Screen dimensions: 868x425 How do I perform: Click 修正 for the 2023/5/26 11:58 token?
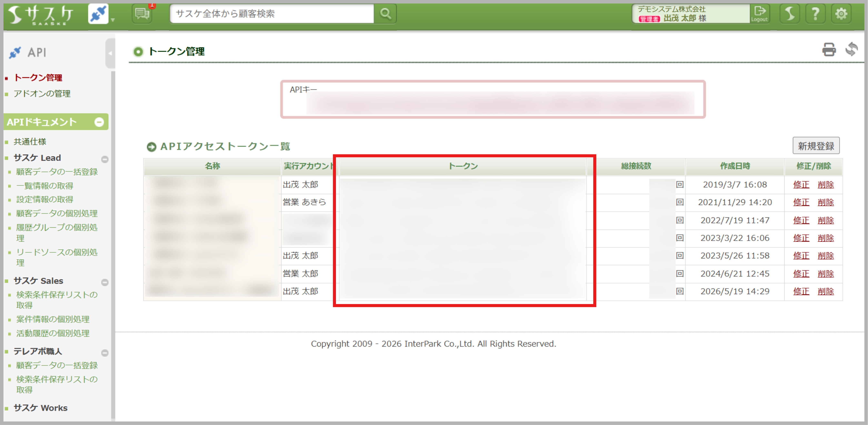pyautogui.click(x=801, y=256)
